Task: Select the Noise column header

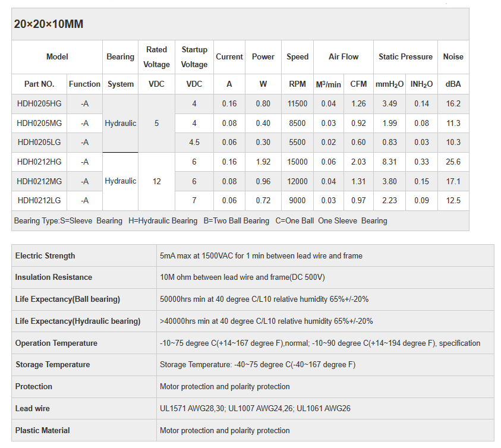Action: click(453, 57)
